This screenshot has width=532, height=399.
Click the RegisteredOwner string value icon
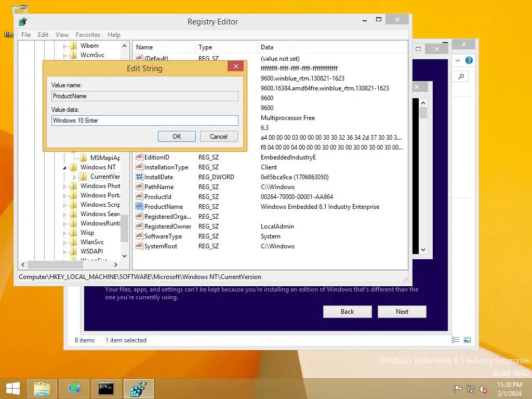[139, 226]
